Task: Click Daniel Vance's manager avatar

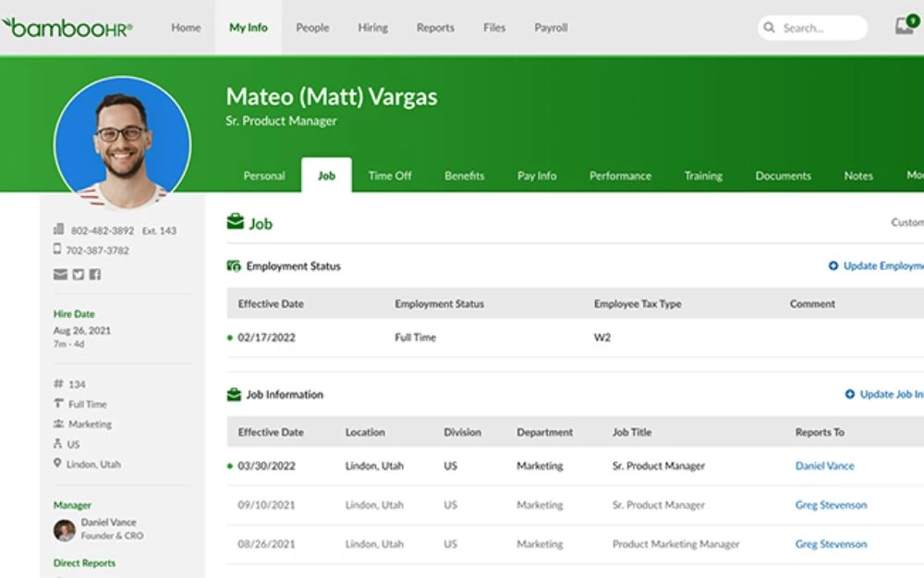Action: (64, 530)
